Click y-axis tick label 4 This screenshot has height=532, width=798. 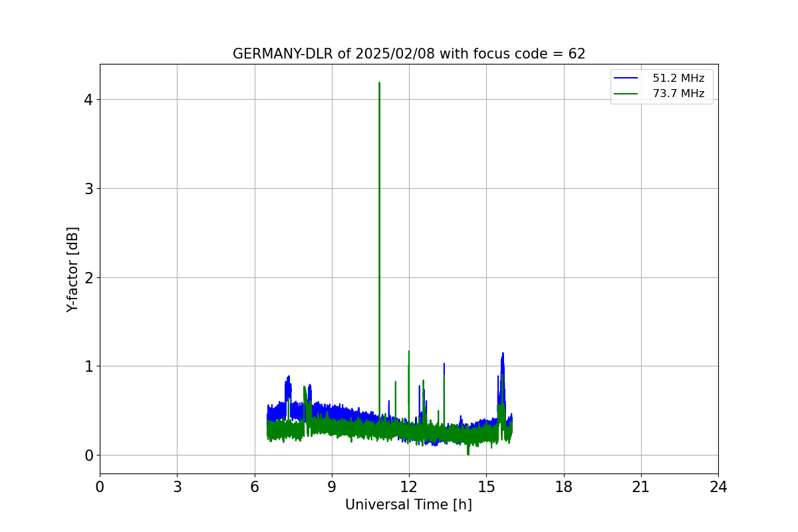point(88,100)
